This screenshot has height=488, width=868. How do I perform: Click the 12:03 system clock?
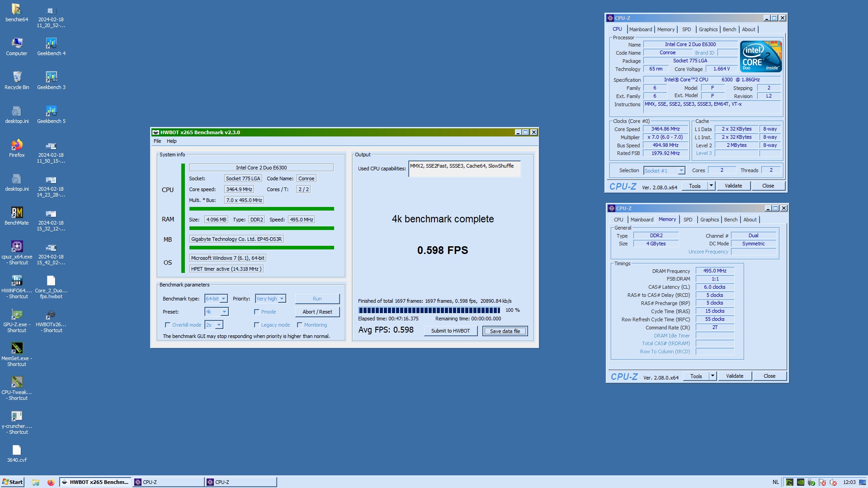(849, 482)
